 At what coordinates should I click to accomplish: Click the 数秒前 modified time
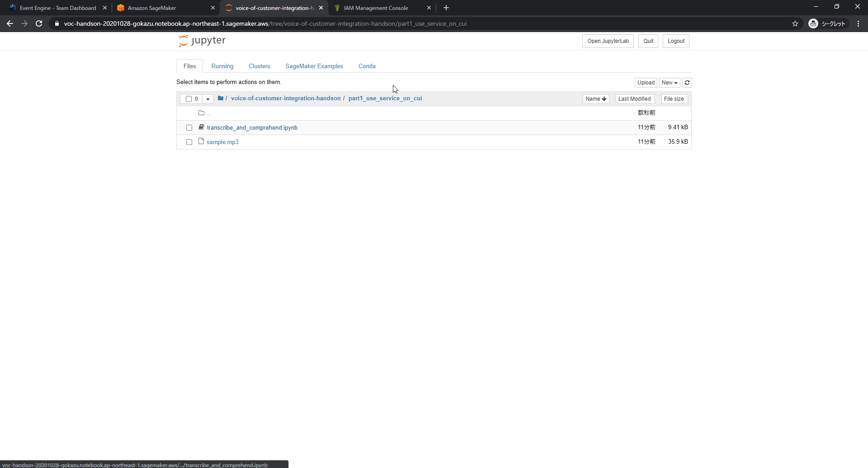coord(646,113)
